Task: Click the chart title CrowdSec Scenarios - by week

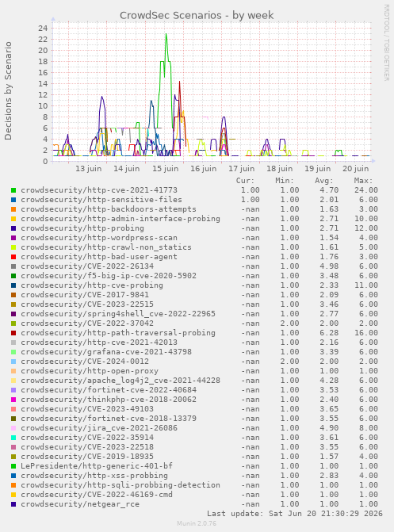Action: click(x=197, y=16)
